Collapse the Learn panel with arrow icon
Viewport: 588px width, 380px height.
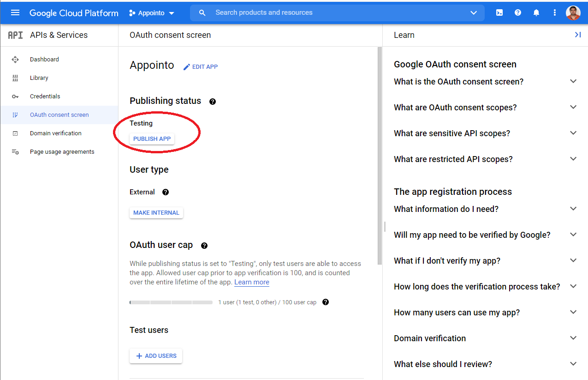[577, 35]
